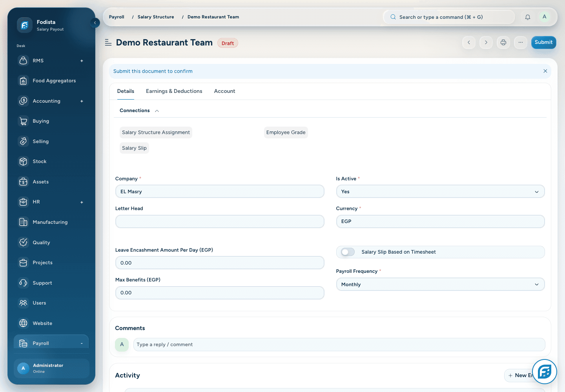Open the Website globe icon
Screen dimensions: 565x392
pyautogui.click(x=24, y=323)
